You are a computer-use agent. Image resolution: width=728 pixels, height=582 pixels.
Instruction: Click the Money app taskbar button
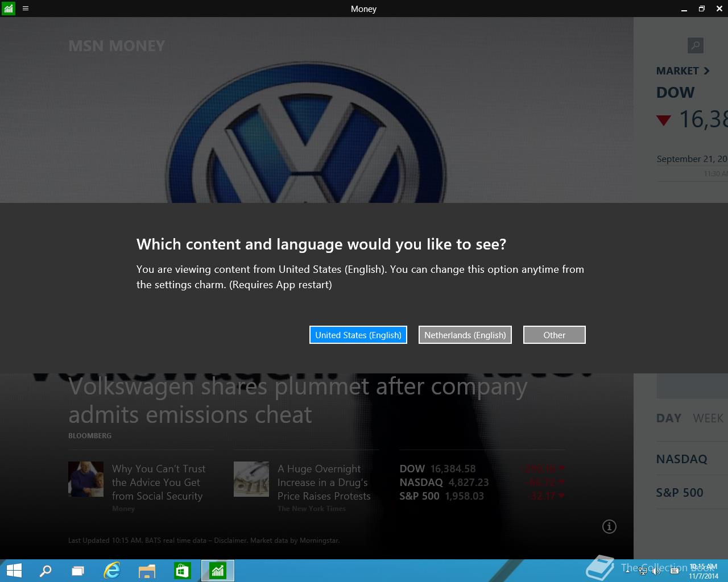tap(218, 571)
